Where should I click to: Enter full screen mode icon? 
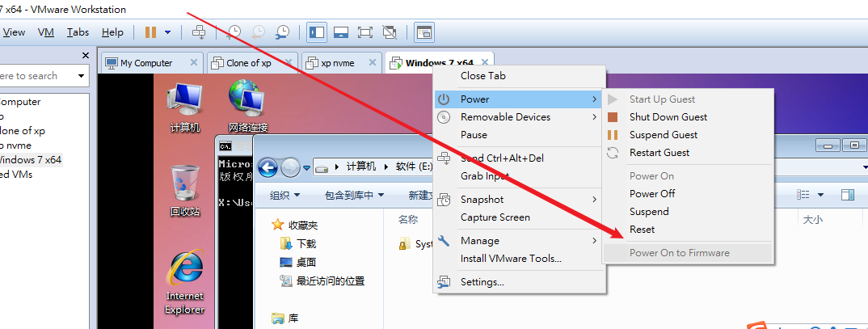[x=364, y=32]
